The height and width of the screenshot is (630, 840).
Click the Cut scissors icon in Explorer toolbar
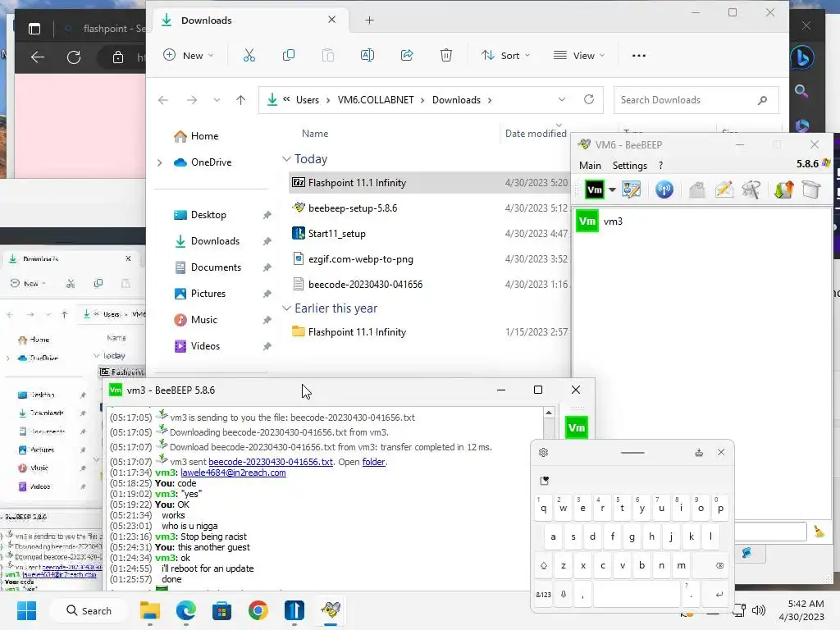click(x=249, y=55)
